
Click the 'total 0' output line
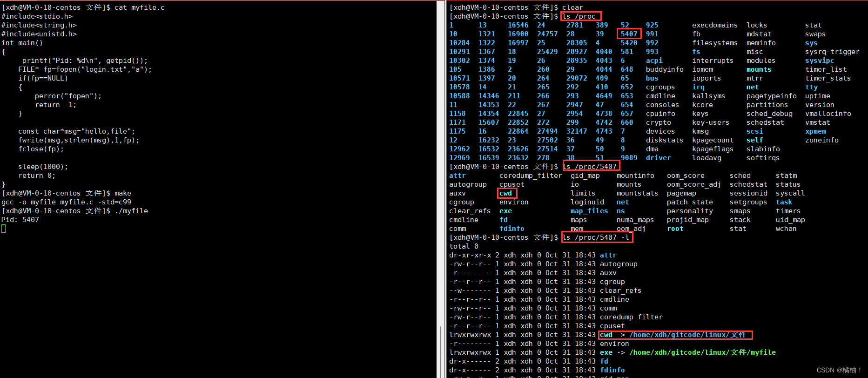tap(464, 246)
